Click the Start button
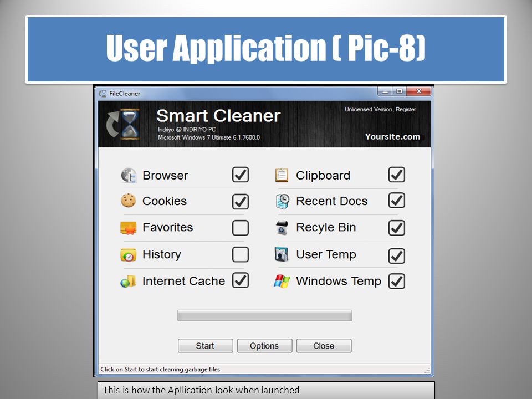Image resolution: width=532 pixels, height=399 pixels. coord(205,346)
